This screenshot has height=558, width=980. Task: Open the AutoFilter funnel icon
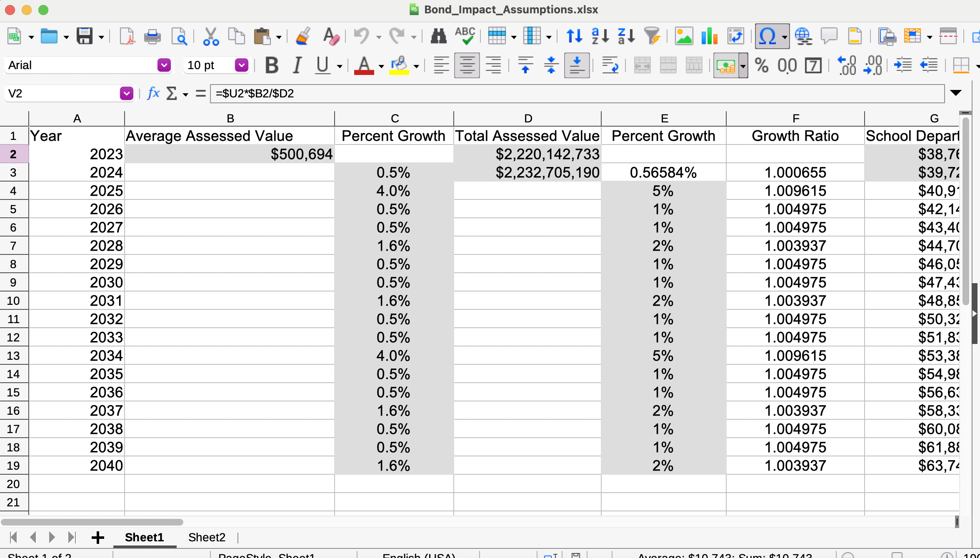click(x=652, y=37)
